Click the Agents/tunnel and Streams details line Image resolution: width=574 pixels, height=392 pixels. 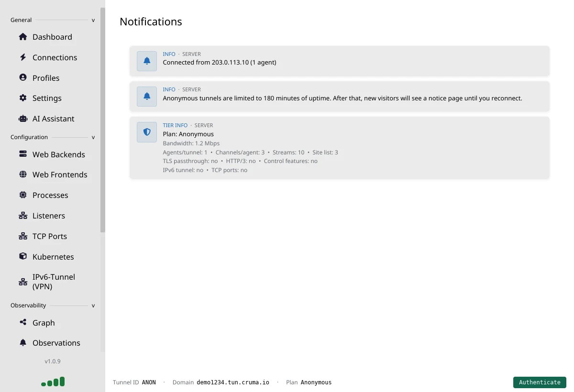tap(250, 152)
